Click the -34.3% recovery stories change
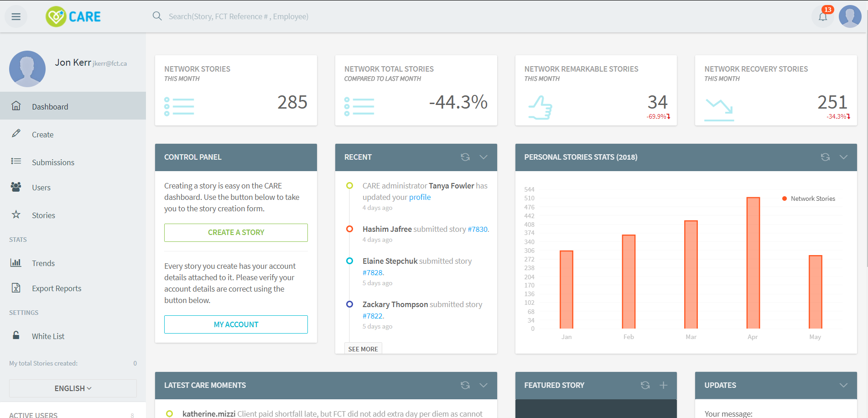 tap(838, 116)
